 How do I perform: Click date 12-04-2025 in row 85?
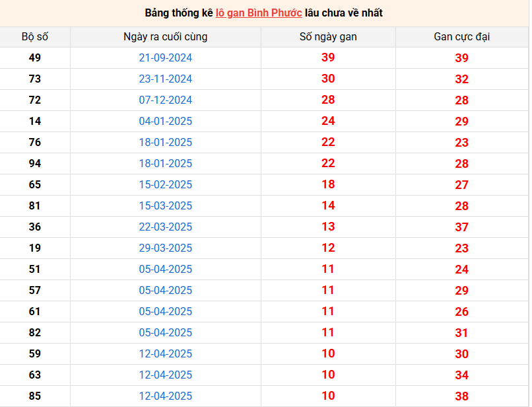click(165, 396)
